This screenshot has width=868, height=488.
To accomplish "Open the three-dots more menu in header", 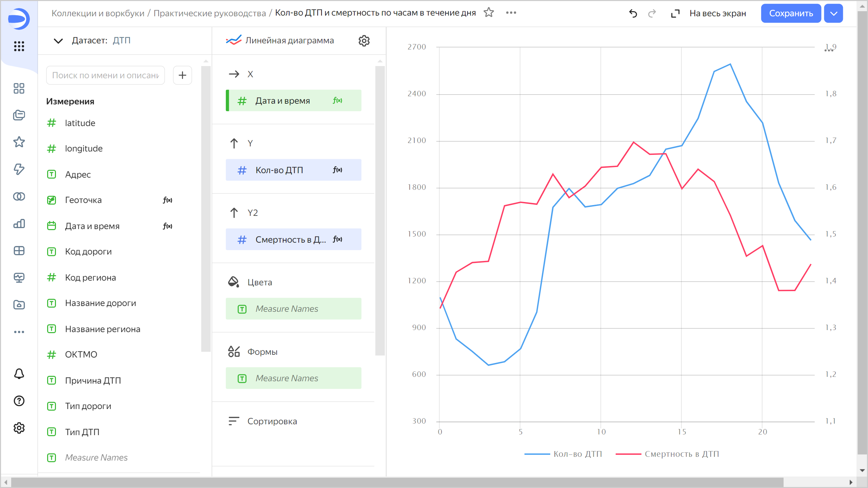I will (x=511, y=13).
